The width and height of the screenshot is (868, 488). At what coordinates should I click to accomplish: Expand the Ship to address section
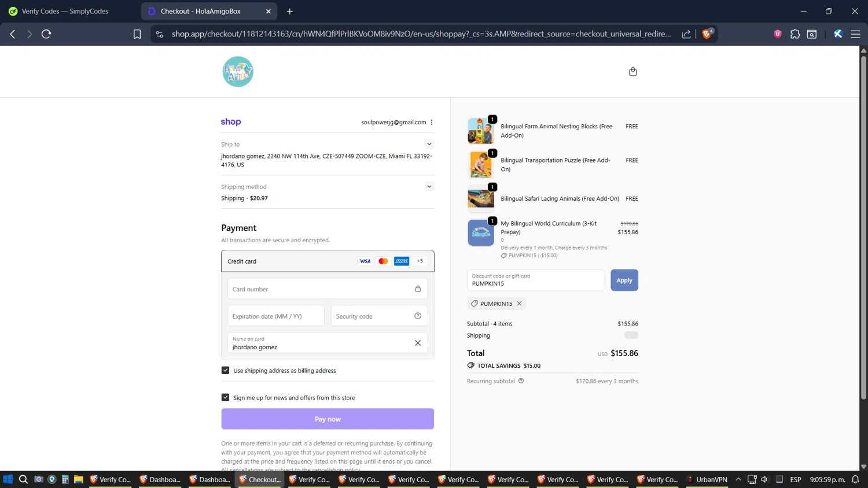pos(429,144)
